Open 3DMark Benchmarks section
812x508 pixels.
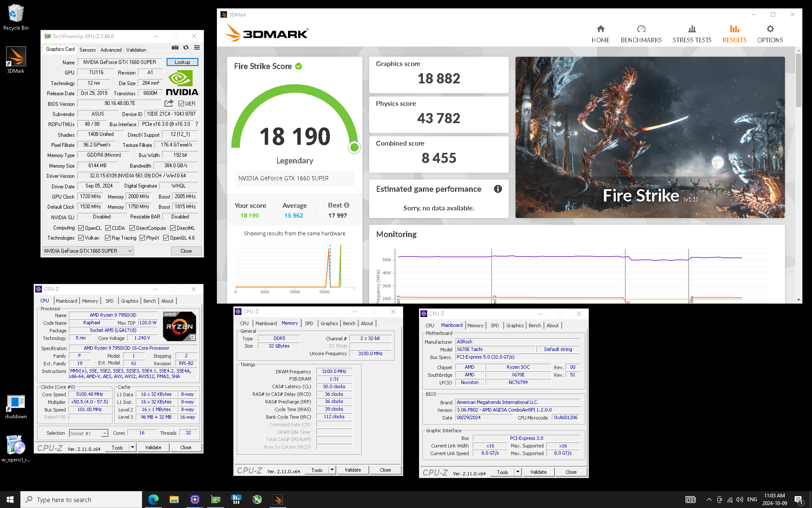coord(641,34)
